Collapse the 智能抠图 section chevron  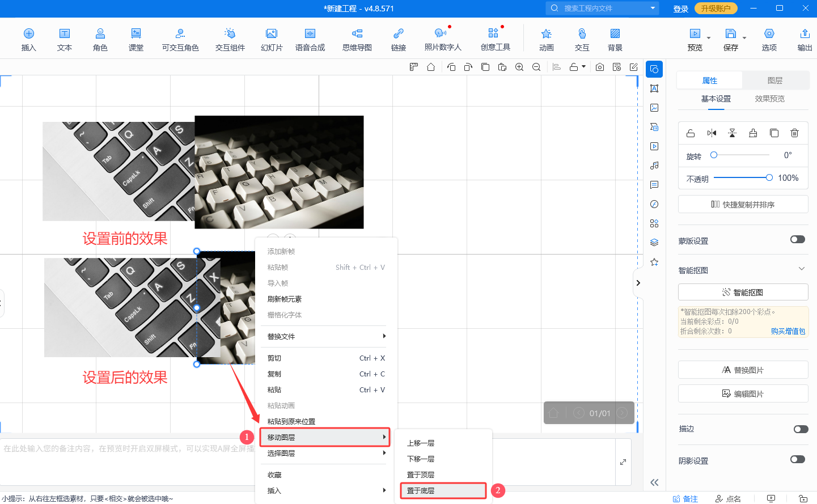801,269
